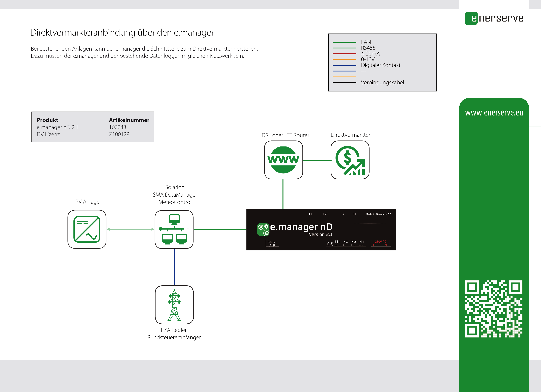
Task: Click the RS485 light green legend line
Action: click(x=344, y=48)
